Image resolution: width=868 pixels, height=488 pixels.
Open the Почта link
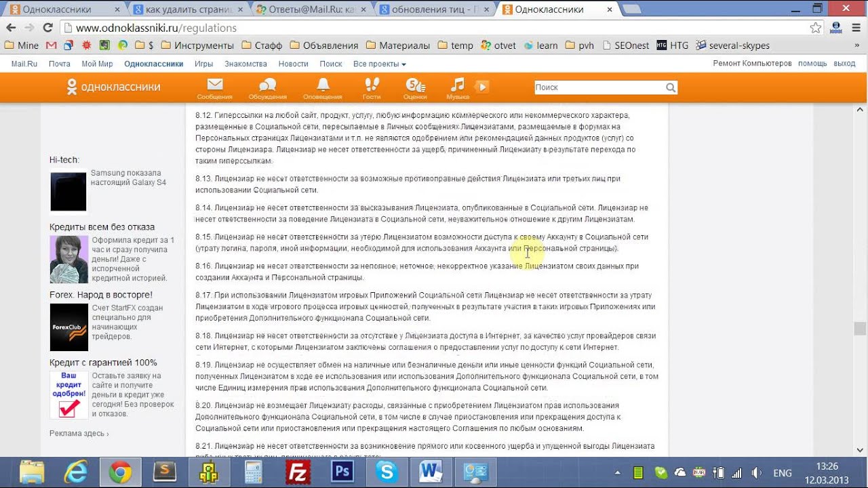[x=60, y=64]
